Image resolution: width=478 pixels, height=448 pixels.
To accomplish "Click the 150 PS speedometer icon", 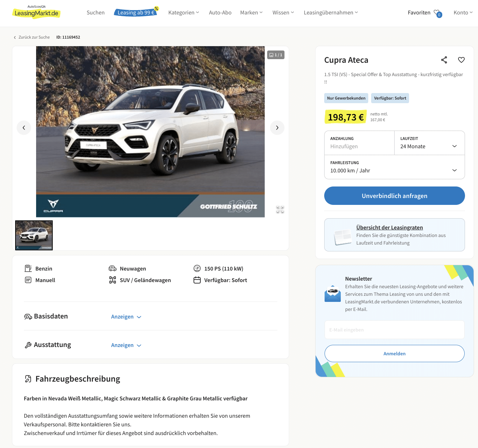I will tap(197, 268).
